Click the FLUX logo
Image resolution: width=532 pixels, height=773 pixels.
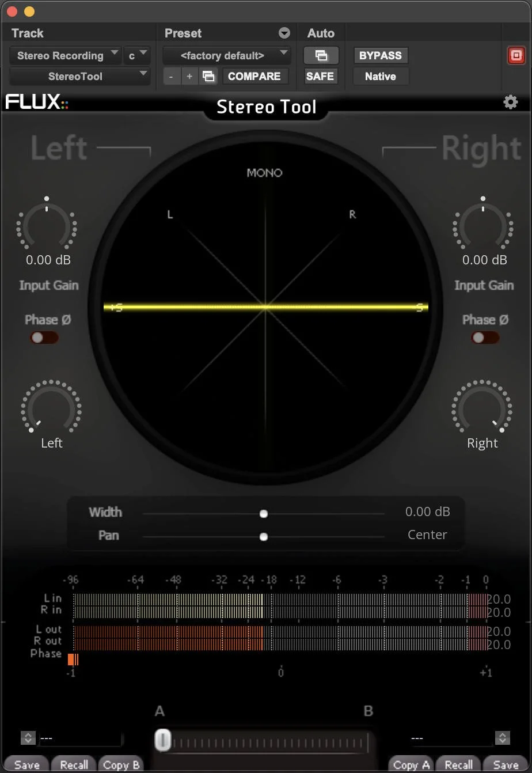coord(37,103)
